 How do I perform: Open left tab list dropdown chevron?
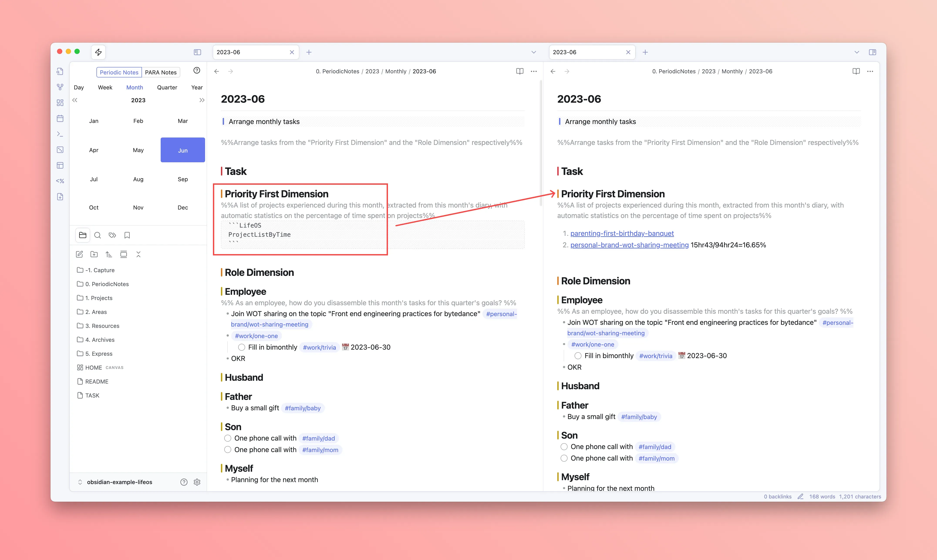point(533,52)
